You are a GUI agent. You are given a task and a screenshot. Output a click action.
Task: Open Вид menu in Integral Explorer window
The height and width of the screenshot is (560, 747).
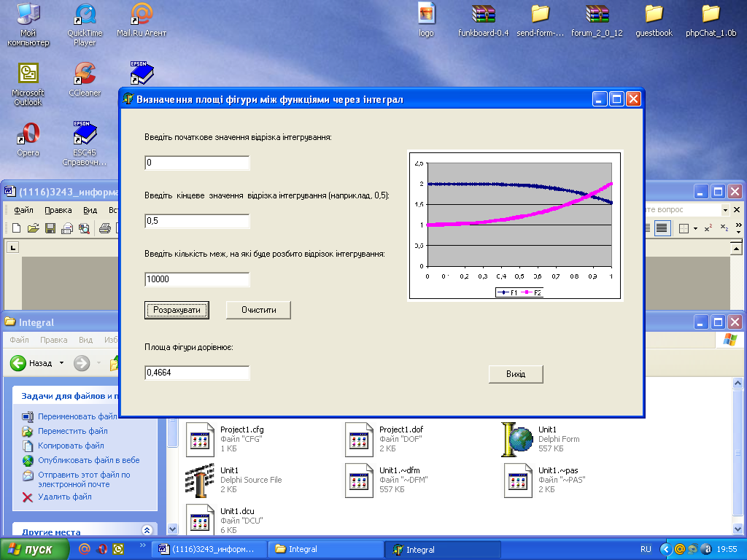pos(86,340)
